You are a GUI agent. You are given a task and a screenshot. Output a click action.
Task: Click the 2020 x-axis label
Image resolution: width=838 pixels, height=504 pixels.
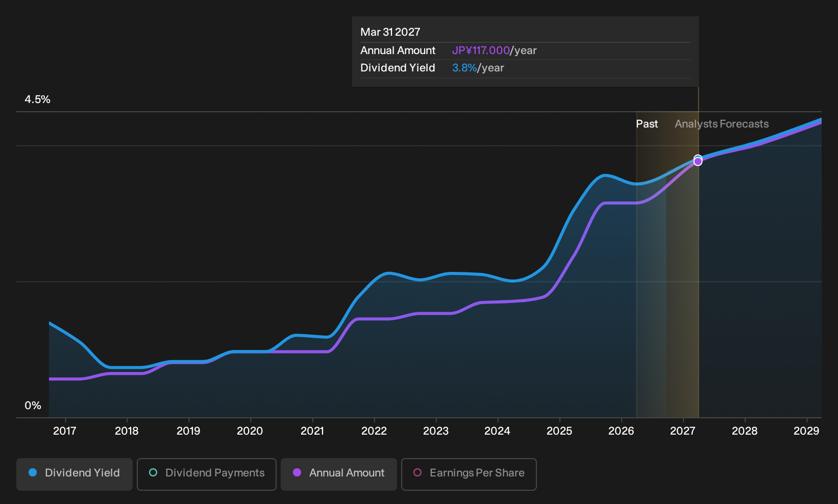(x=250, y=431)
